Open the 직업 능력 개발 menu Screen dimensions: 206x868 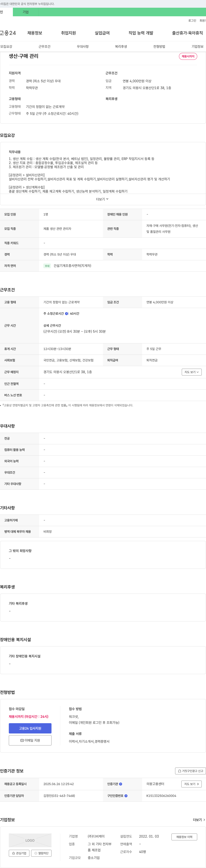click(141, 33)
